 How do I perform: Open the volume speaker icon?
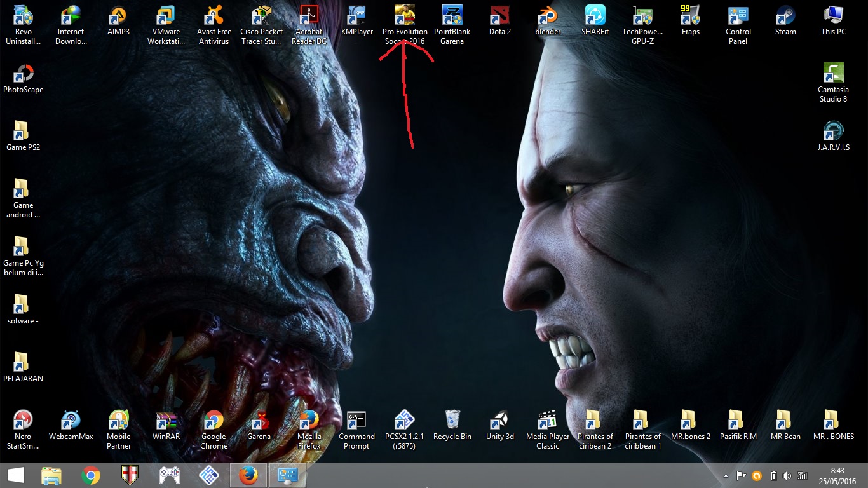coord(787,475)
